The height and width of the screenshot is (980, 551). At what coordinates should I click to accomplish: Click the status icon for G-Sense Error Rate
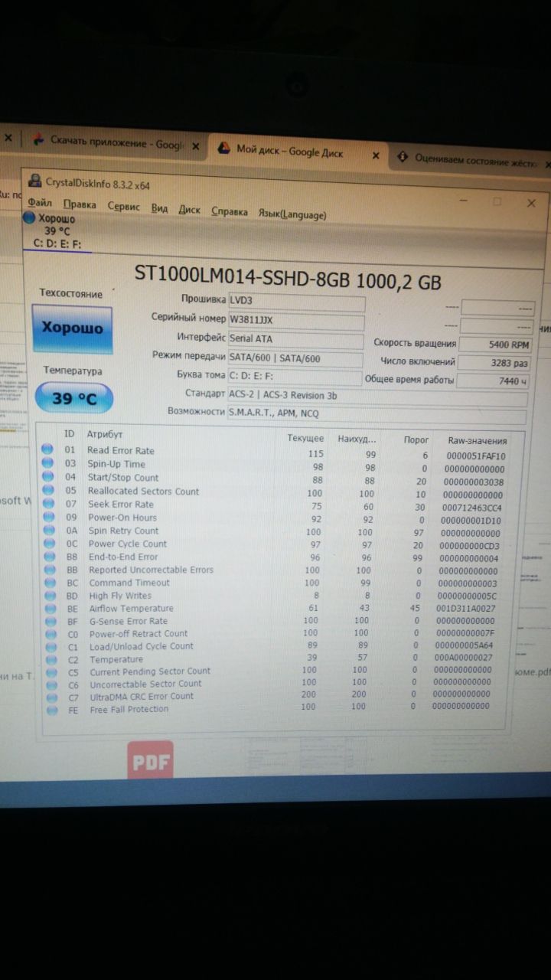pos(51,622)
